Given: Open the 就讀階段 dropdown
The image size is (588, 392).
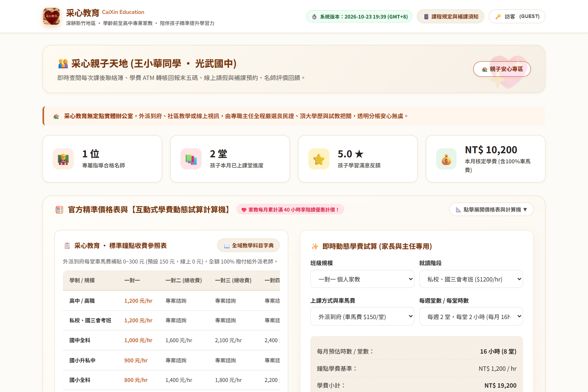Looking at the screenshot, I should point(471,279).
